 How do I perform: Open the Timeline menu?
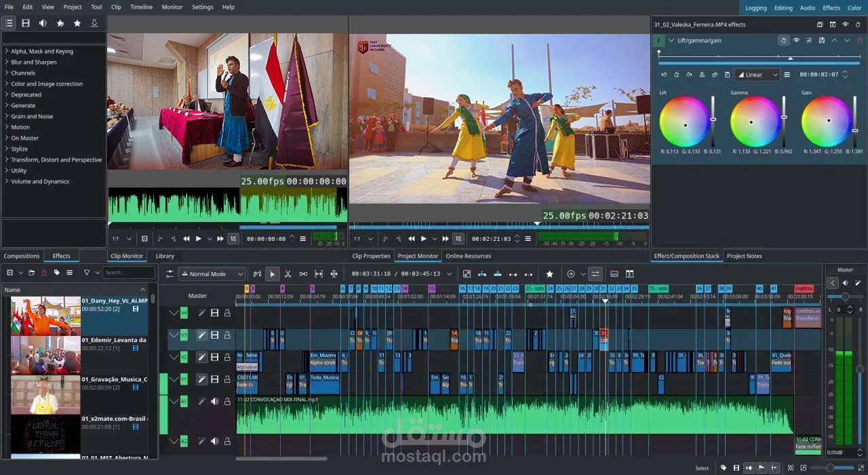pyautogui.click(x=141, y=7)
